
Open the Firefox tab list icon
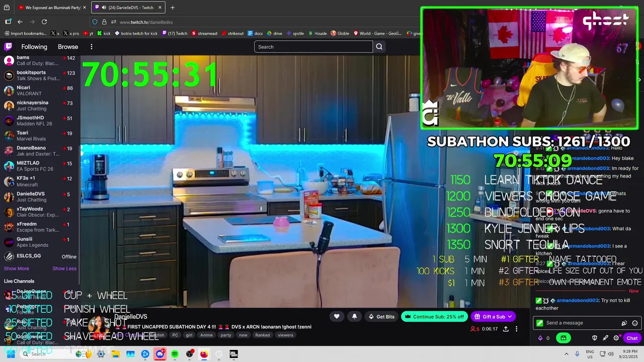[7, 8]
